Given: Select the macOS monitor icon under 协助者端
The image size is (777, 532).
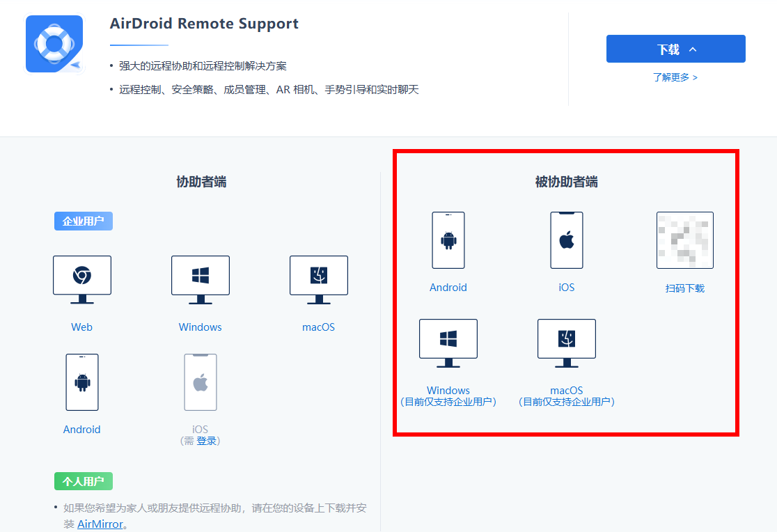Looking at the screenshot, I should (319, 280).
